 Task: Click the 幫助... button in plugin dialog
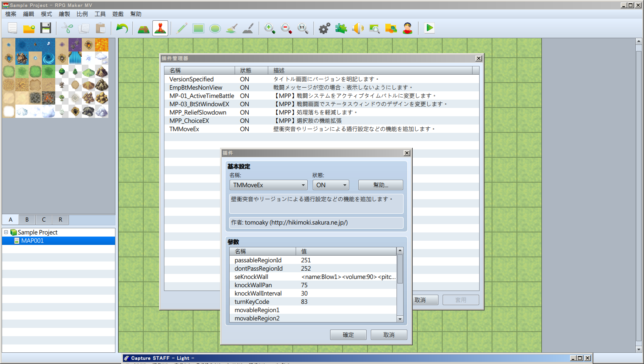[381, 185]
